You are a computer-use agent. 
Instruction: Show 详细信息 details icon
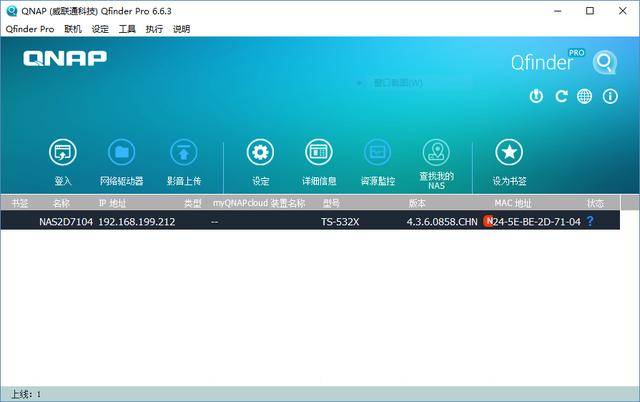pyautogui.click(x=319, y=152)
